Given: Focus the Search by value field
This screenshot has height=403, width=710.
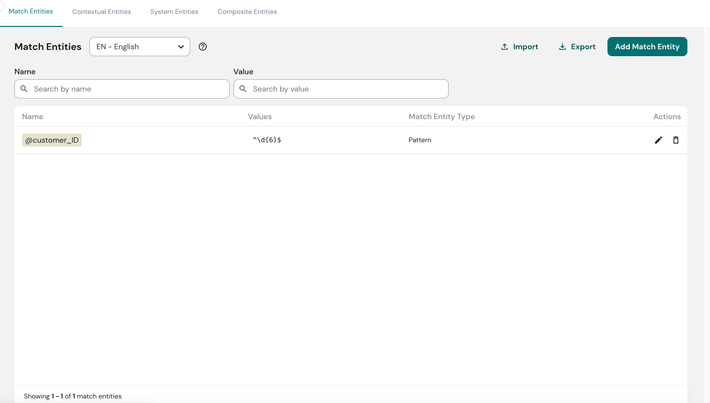Looking at the screenshot, I should pos(341,89).
